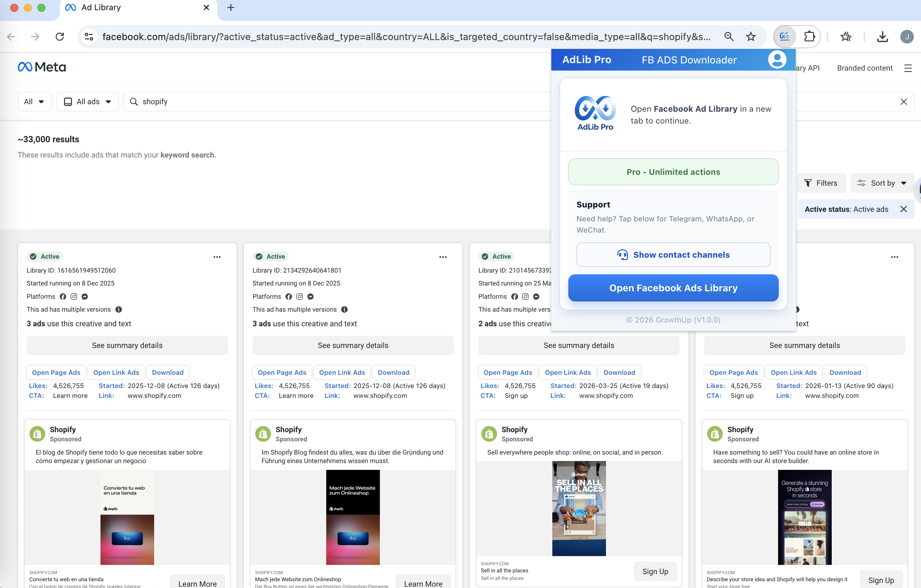Expand the All country dropdown
The width and height of the screenshot is (921, 588).
pyautogui.click(x=34, y=102)
